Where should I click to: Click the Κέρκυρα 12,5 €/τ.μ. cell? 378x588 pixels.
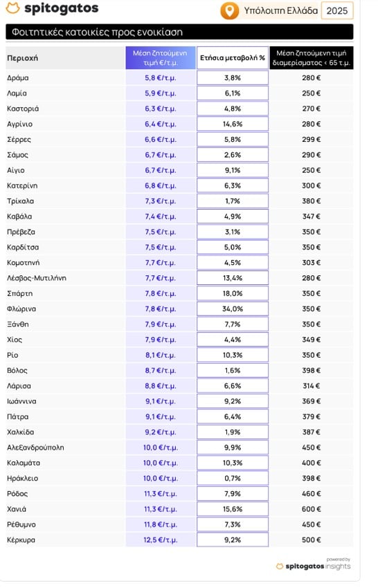[x=161, y=540]
